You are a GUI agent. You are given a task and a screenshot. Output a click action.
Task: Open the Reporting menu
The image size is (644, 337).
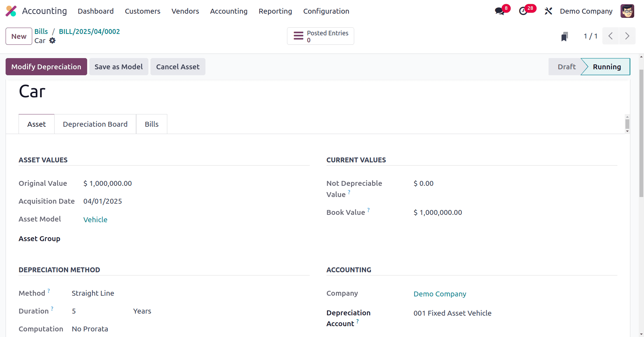pos(275,11)
